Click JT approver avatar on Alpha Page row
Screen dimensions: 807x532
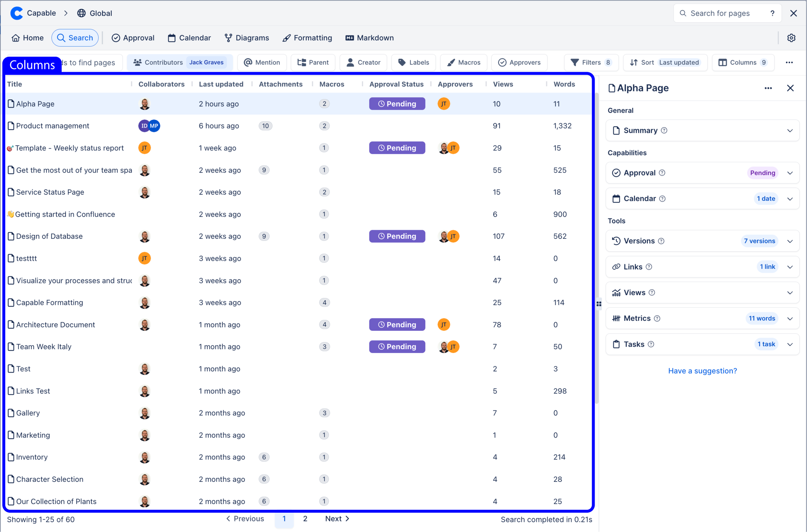444,104
